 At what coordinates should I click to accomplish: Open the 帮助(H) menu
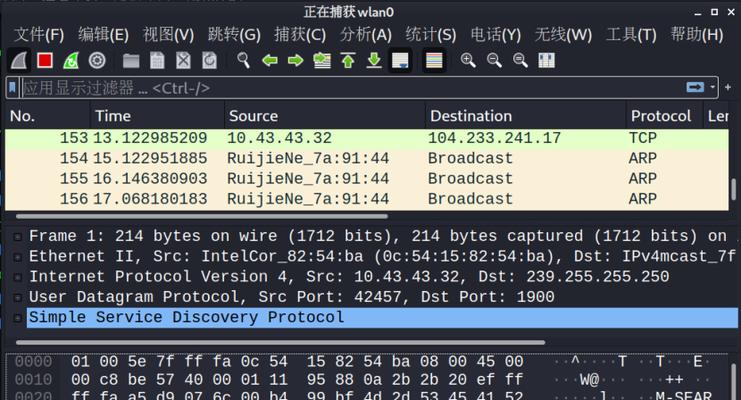pyautogui.click(x=697, y=35)
